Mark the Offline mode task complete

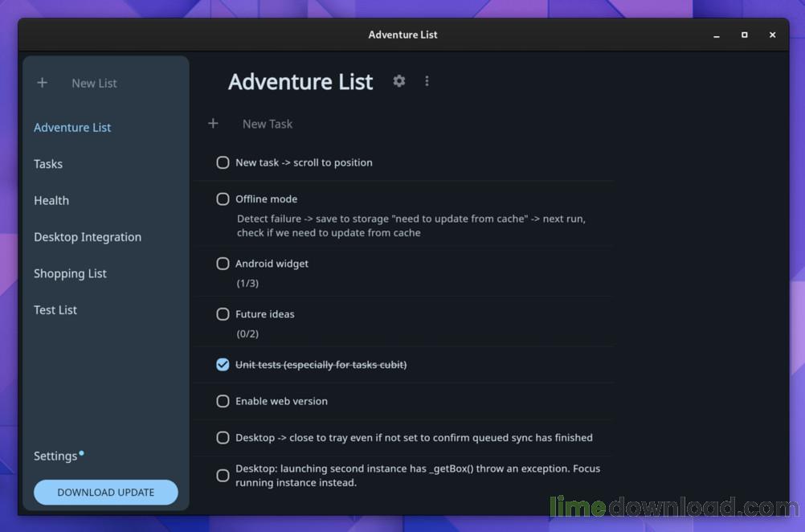click(x=223, y=199)
